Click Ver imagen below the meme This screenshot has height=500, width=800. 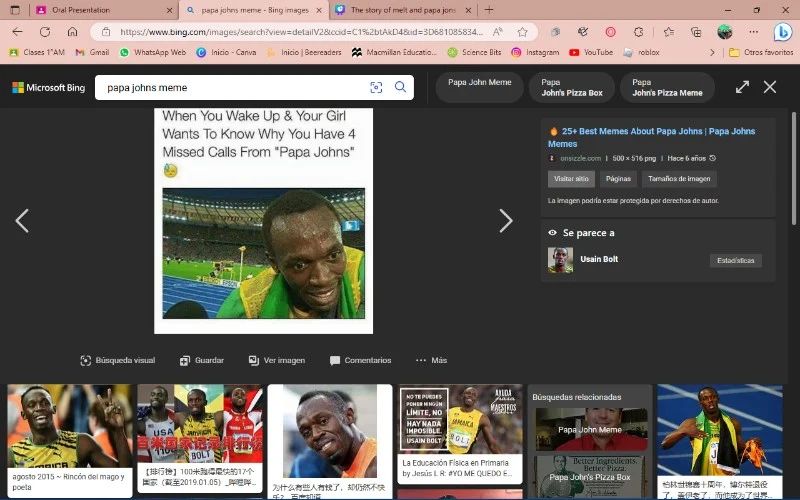pyautogui.click(x=277, y=360)
